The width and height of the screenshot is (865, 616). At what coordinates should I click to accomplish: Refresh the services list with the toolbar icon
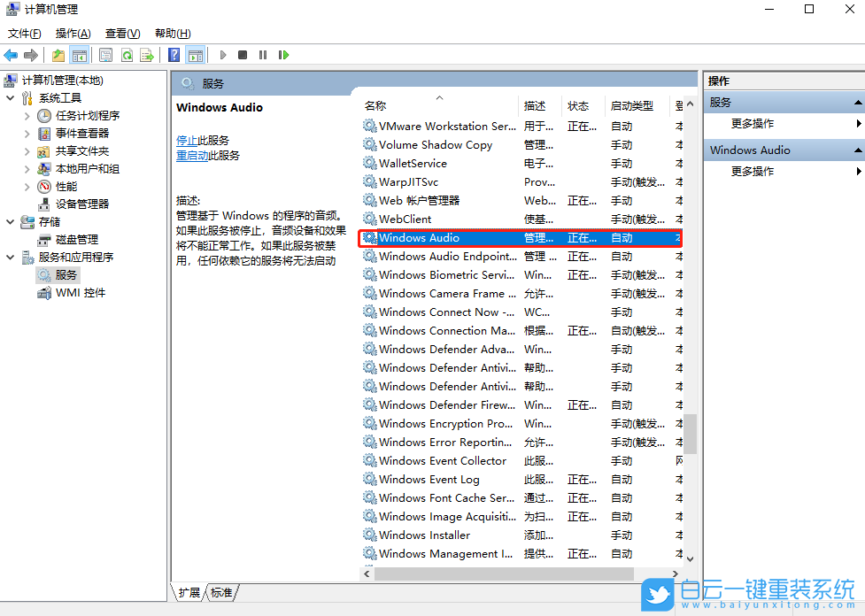(126, 54)
